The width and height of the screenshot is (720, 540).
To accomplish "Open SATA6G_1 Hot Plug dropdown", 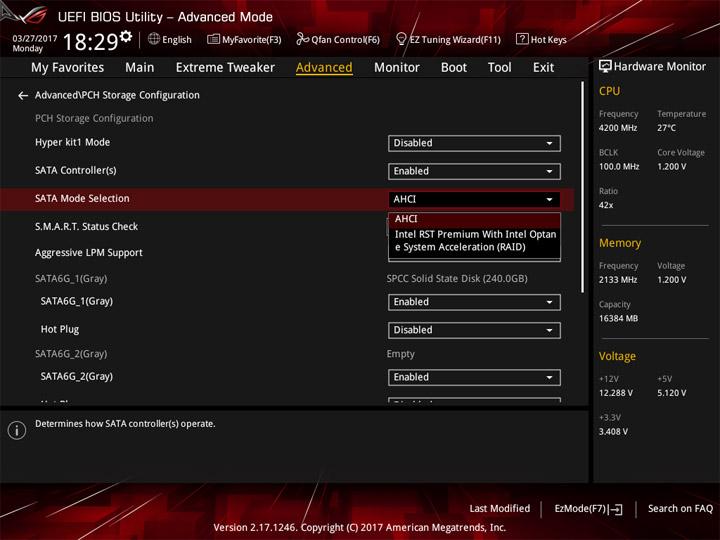I will [474, 330].
